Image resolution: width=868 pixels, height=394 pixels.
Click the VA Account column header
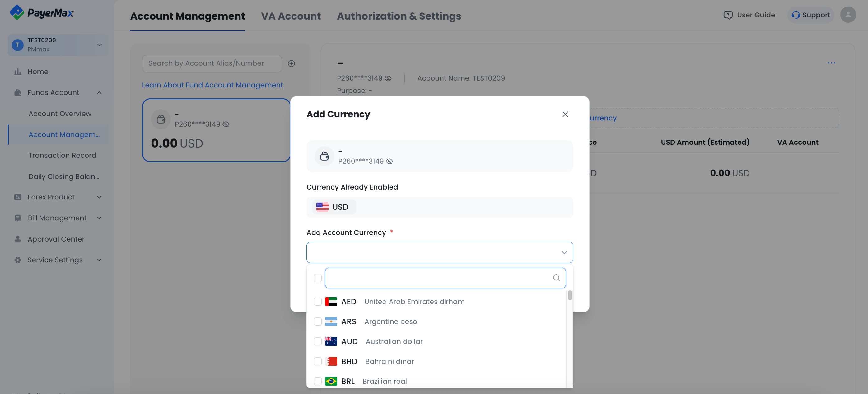(x=798, y=143)
